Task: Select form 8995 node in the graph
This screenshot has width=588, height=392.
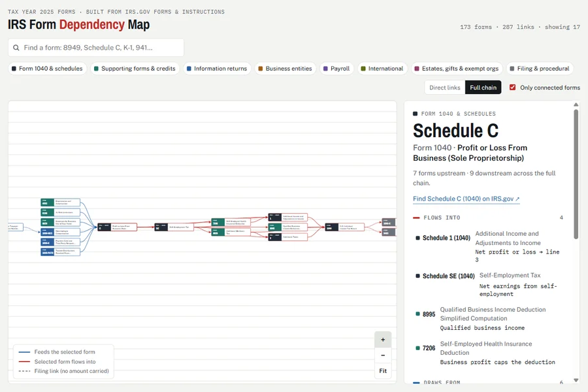Action: pyautogui.click(x=288, y=227)
